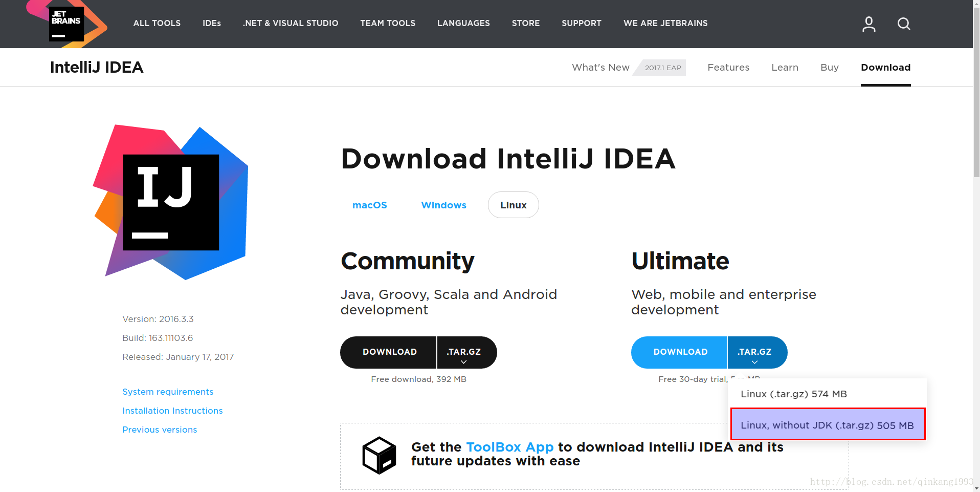The image size is (980, 492).
Task: Click the page vertical scrollbar thumb
Action: tap(976, 92)
